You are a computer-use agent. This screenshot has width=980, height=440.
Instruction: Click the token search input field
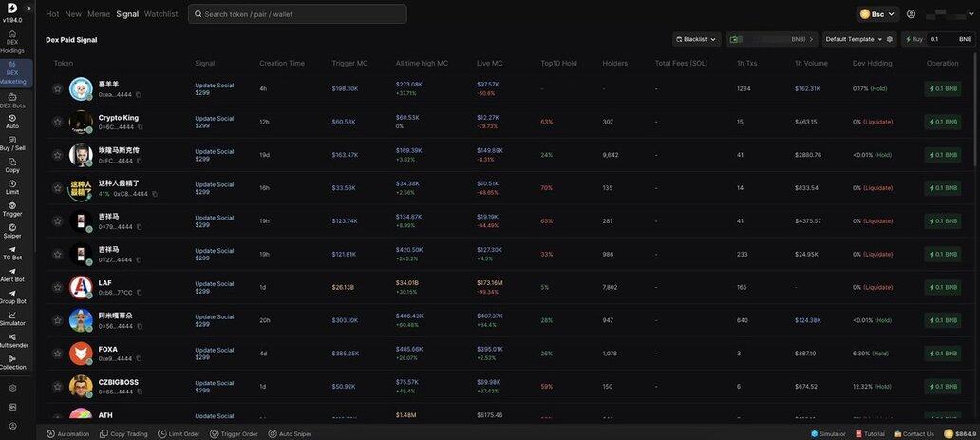coord(297,14)
